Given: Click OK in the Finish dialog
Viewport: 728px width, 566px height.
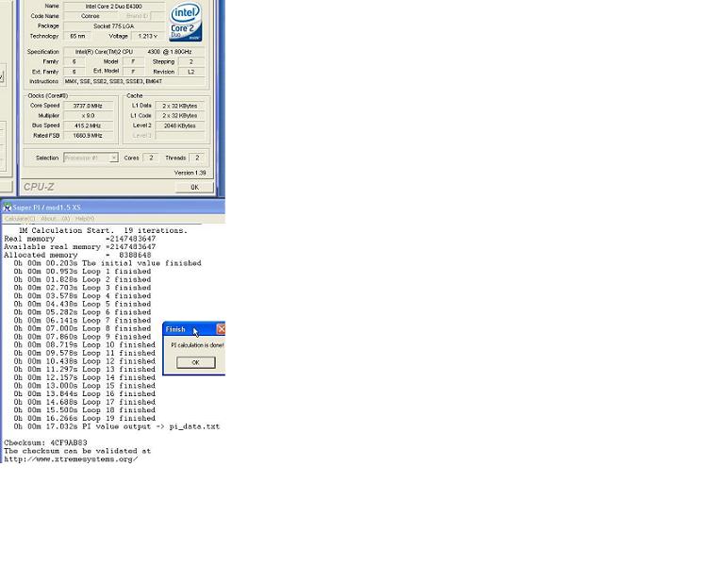Looking at the screenshot, I should (x=196, y=362).
